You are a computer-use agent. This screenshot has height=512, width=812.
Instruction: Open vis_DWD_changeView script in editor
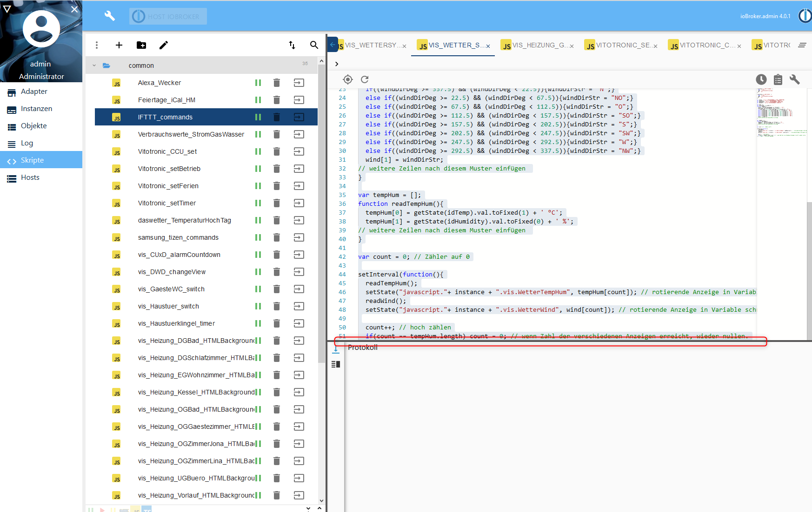click(x=299, y=272)
